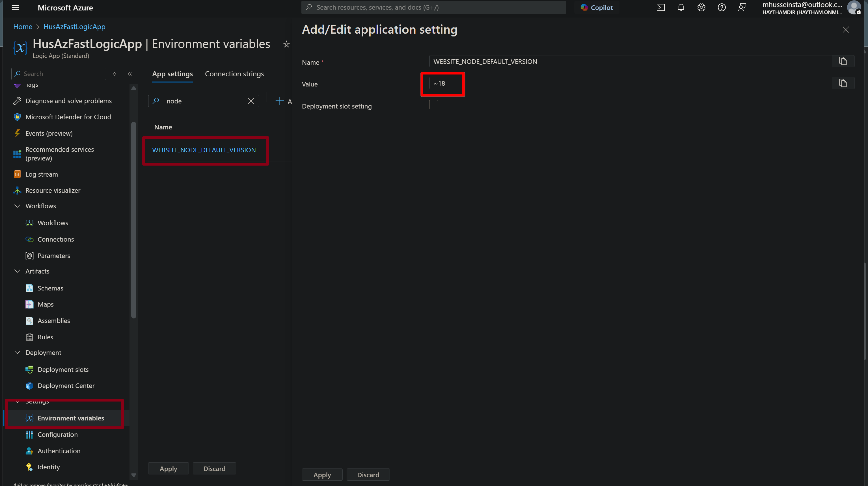This screenshot has width=868, height=486.
Task: Collapse the Deployment group
Action: (18, 352)
